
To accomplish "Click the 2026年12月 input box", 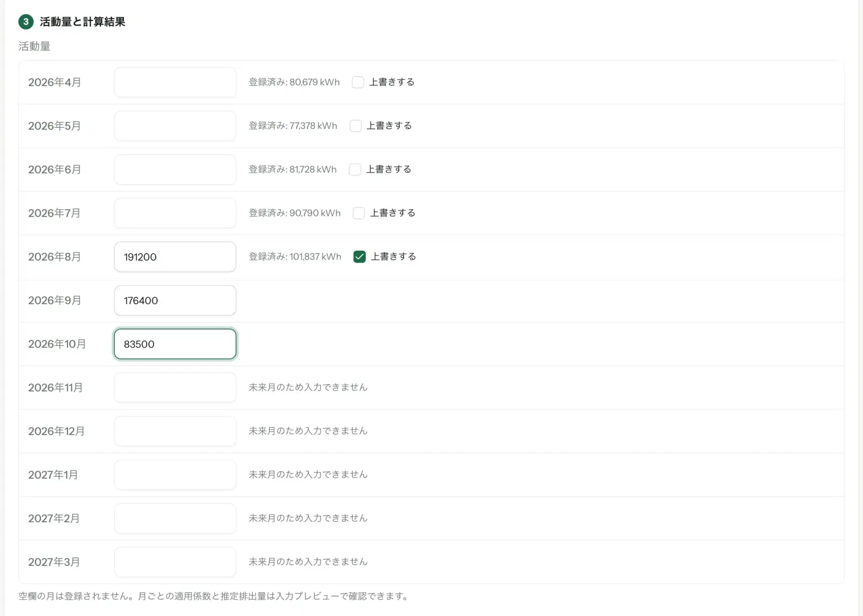I will [x=175, y=432].
